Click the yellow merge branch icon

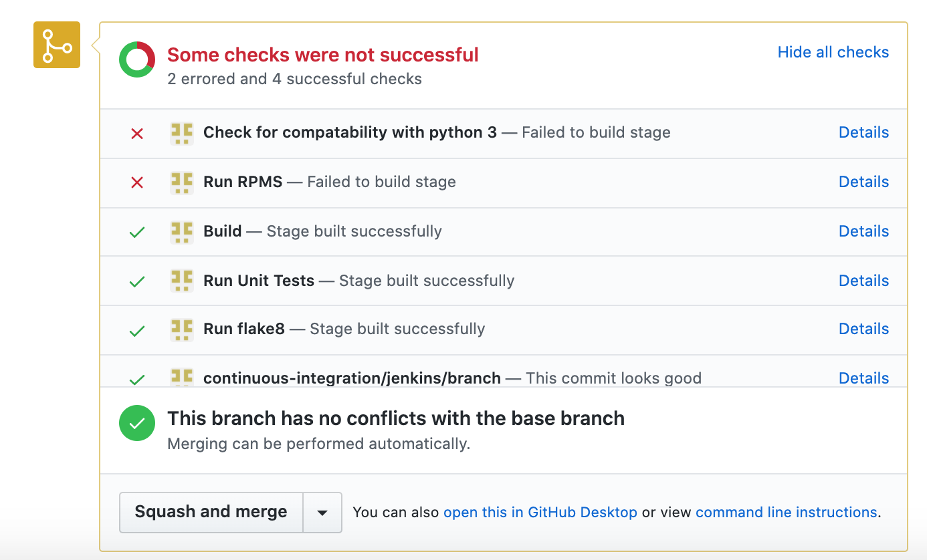point(57,45)
